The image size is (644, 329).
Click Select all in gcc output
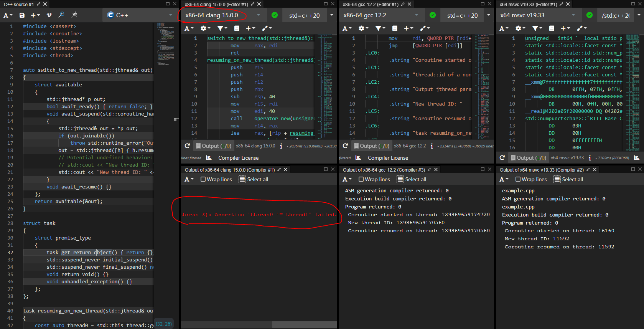[412, 179]
